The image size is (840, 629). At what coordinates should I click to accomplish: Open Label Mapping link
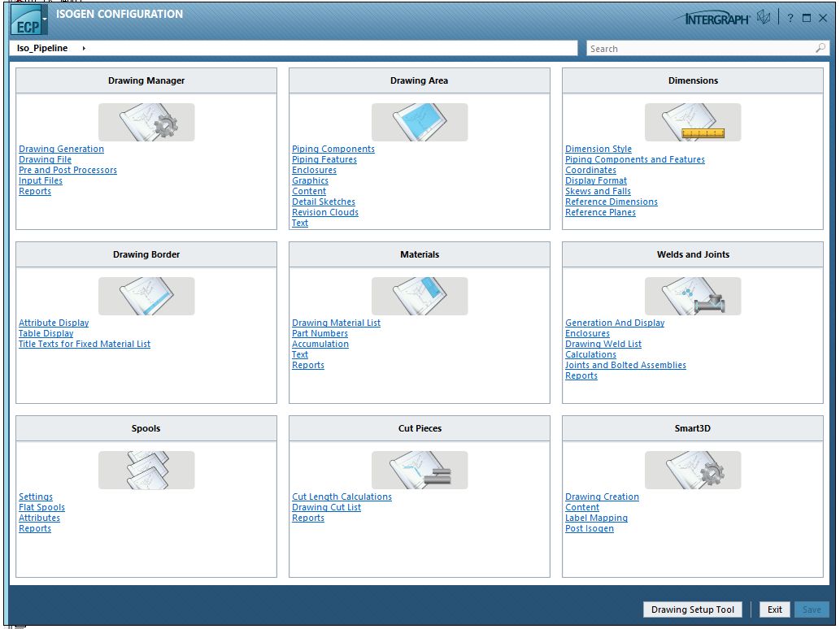(x=596, y=518)
